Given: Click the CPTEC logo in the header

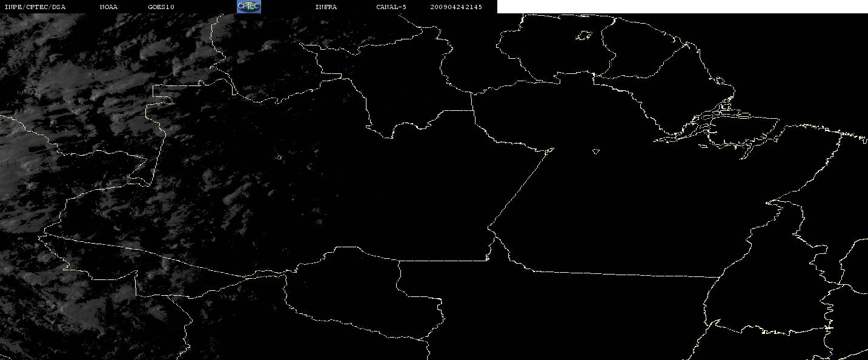Looking at the screenshot, I should click(x=248, y=7).
